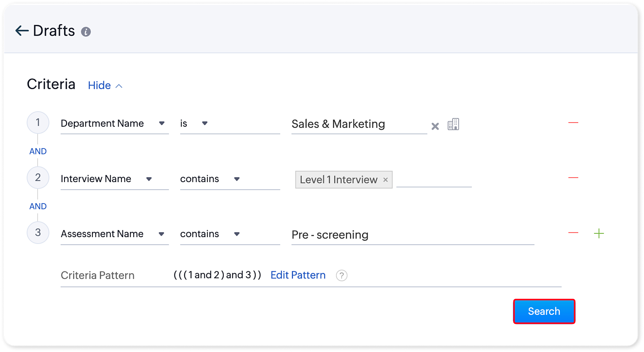Delete criteria row 2 with the red minus

point(573,178)
